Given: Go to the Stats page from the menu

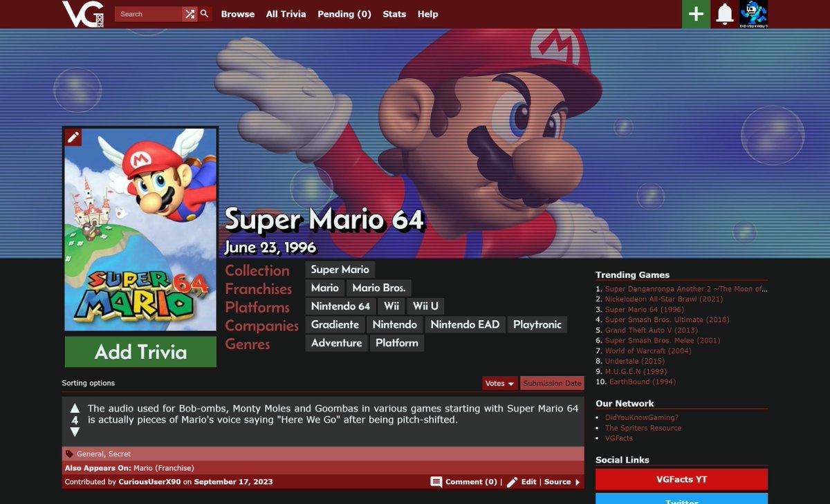Looking at the screenshot, I should point(394,14).
